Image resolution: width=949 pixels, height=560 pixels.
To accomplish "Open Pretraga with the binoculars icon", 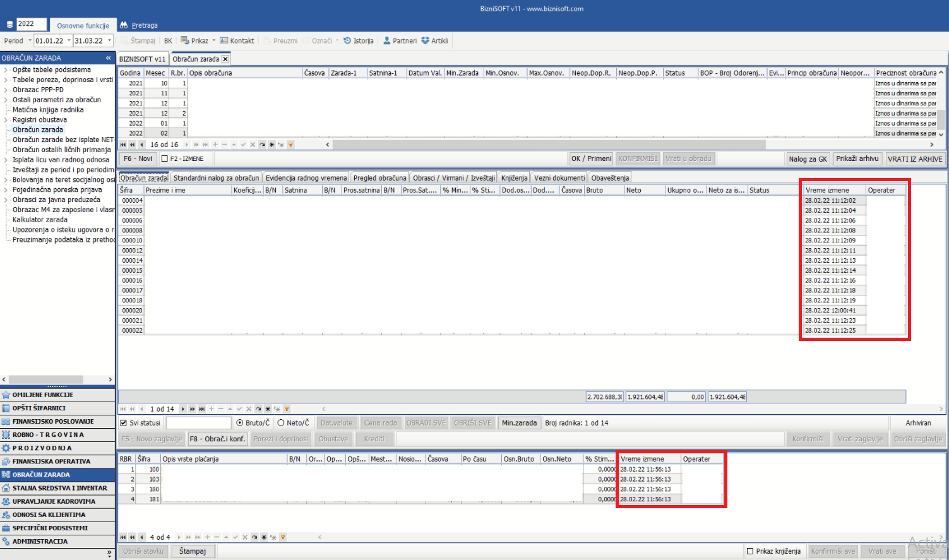I will 124,25.
